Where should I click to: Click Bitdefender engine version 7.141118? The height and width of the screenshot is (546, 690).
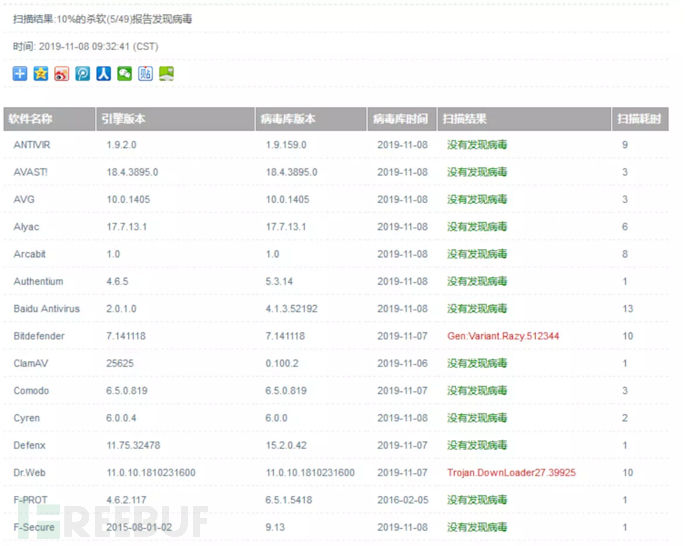[x=126, y=336]
